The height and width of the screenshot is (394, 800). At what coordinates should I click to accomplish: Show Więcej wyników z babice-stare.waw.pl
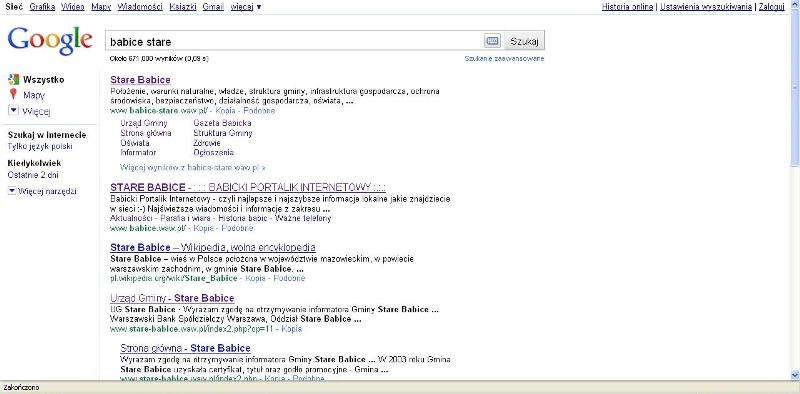192,167
